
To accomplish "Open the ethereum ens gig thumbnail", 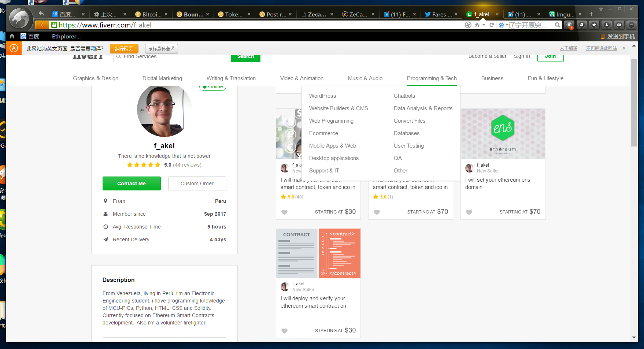I will click(503, 134).
